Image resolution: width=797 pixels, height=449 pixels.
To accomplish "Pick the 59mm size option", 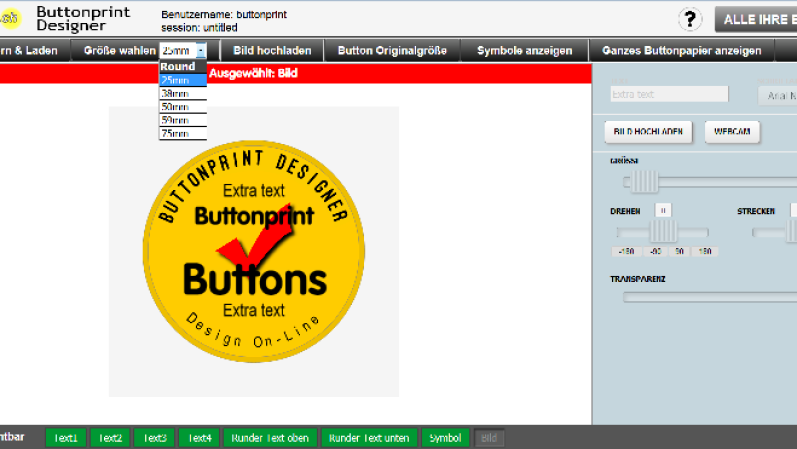I will (183, 120).
